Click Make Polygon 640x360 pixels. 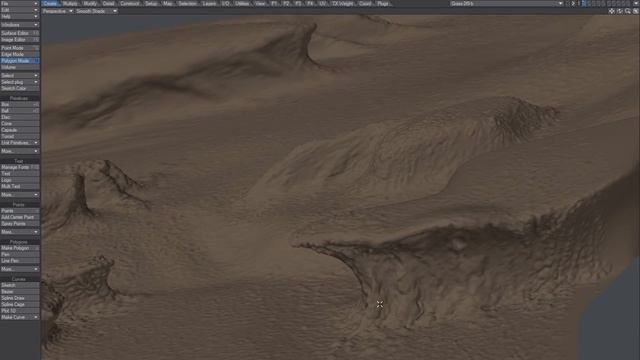(x=20, y=248)
